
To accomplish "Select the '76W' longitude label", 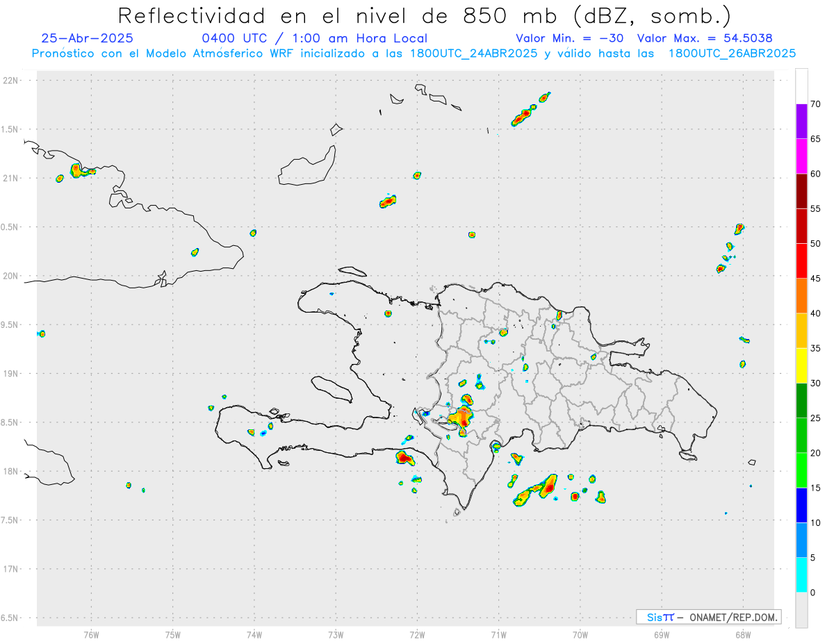I will pos(91,634).
